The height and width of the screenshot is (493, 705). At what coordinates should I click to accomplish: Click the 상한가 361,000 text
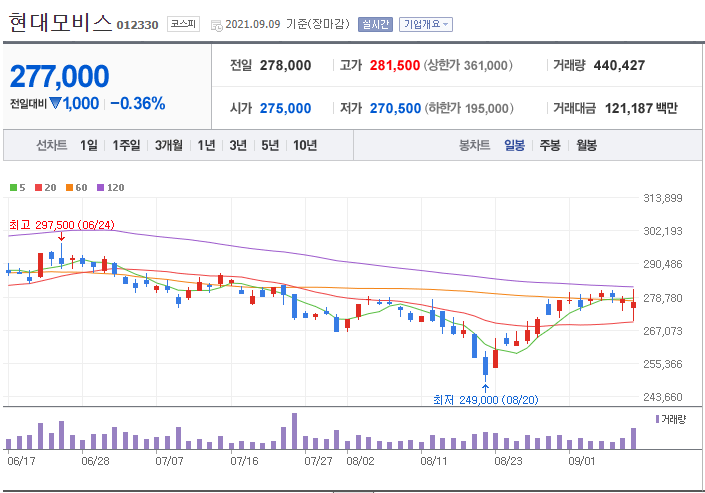click(468, 66)
